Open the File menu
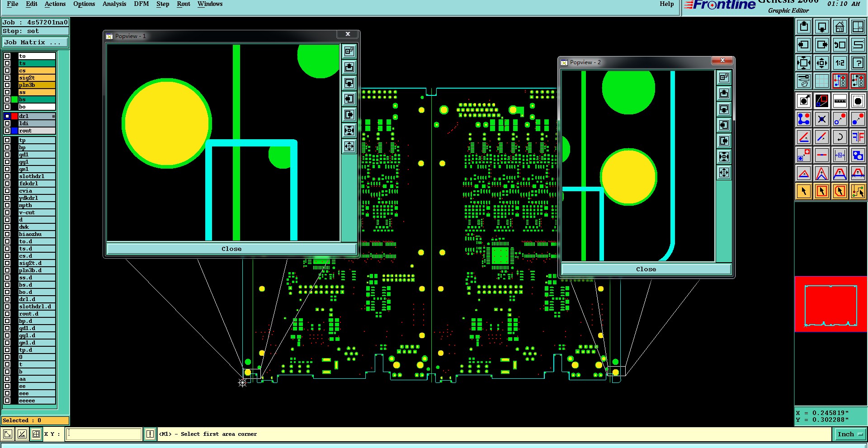This screenshot has height=448, width=868. [13, 4]
